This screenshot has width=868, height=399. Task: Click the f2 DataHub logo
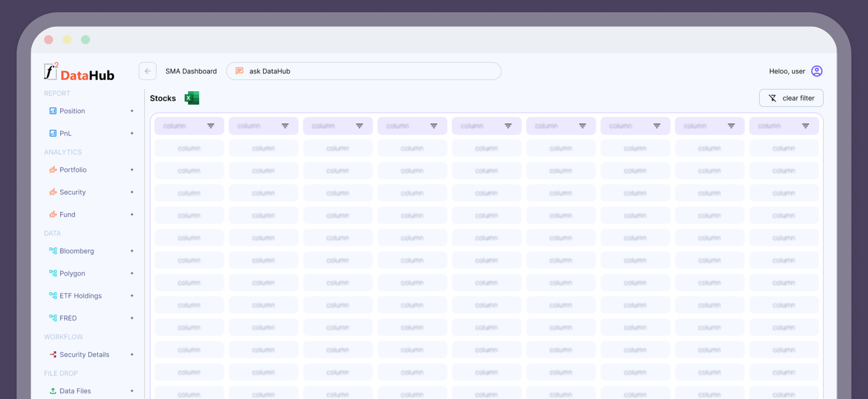pyautogui.click(x=79, y=72)
